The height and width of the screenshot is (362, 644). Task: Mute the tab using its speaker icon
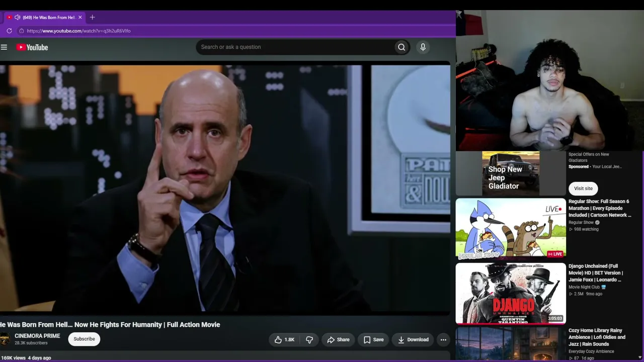(x=17, y=17)
